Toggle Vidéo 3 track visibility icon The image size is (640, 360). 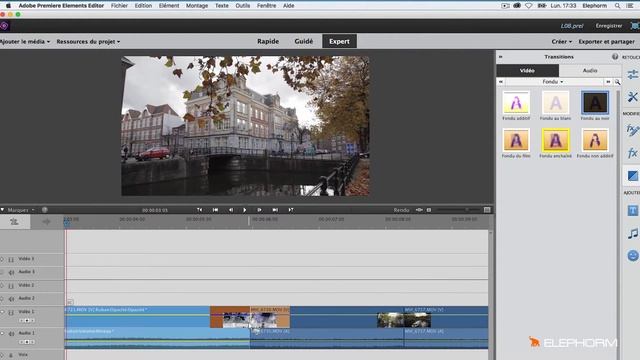11,260
